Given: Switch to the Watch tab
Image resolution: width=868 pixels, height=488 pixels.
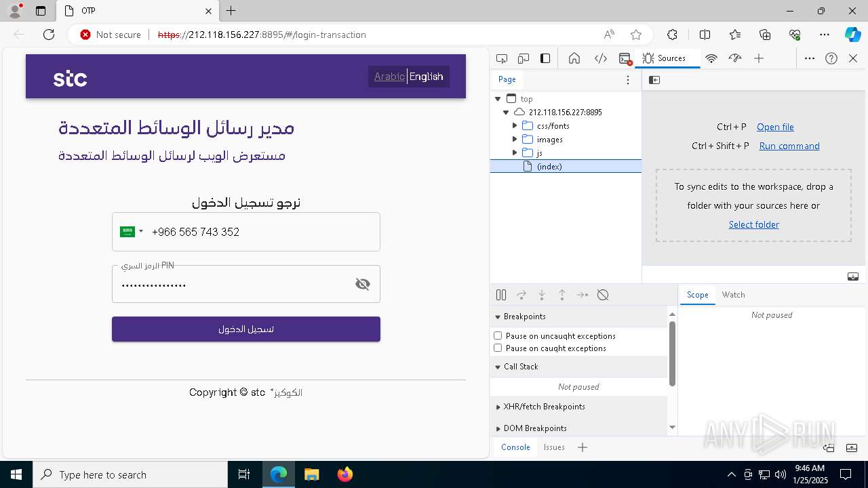Looking at the screenshot, I should [x=733, y=295].
